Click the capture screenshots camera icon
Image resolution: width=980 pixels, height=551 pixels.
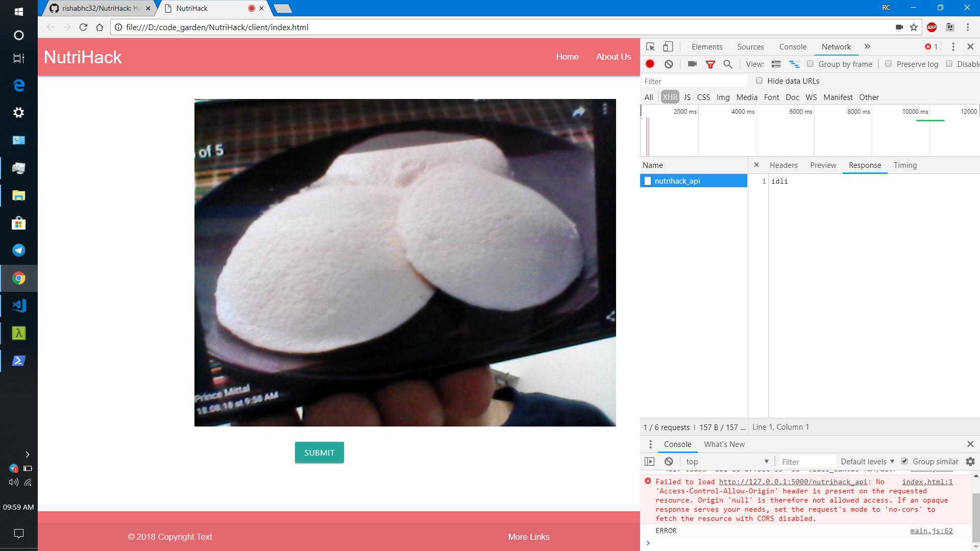point(692,64)
